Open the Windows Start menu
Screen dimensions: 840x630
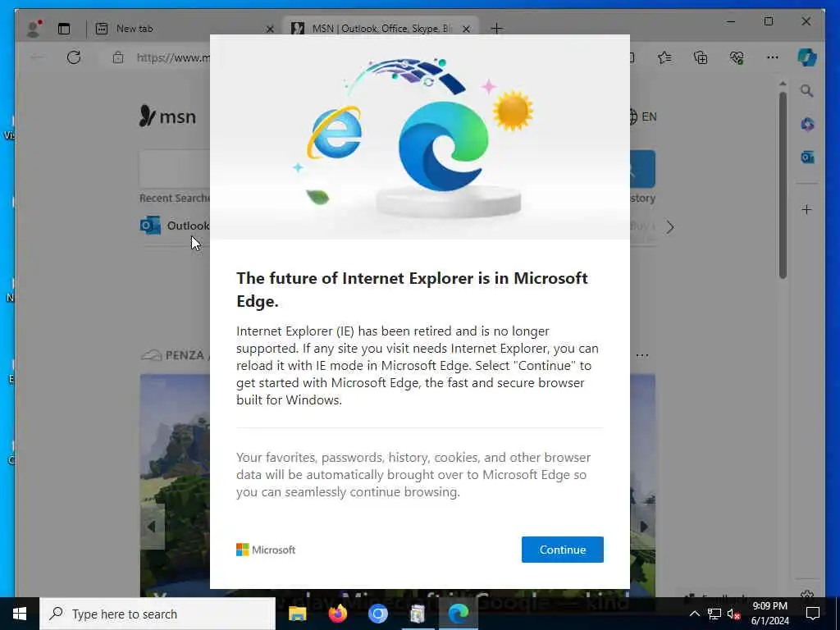point(20,614)
